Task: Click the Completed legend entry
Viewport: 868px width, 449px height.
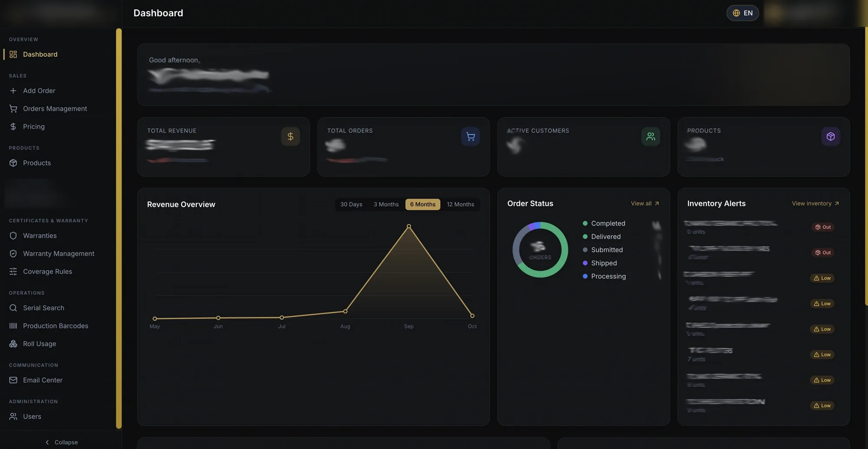Action: pyautogui.click(x=604, y=223)
